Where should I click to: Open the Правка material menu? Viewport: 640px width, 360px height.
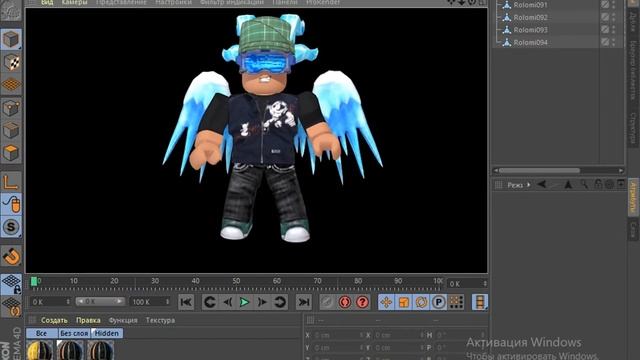pyautogui.click(x=88, y=320)
